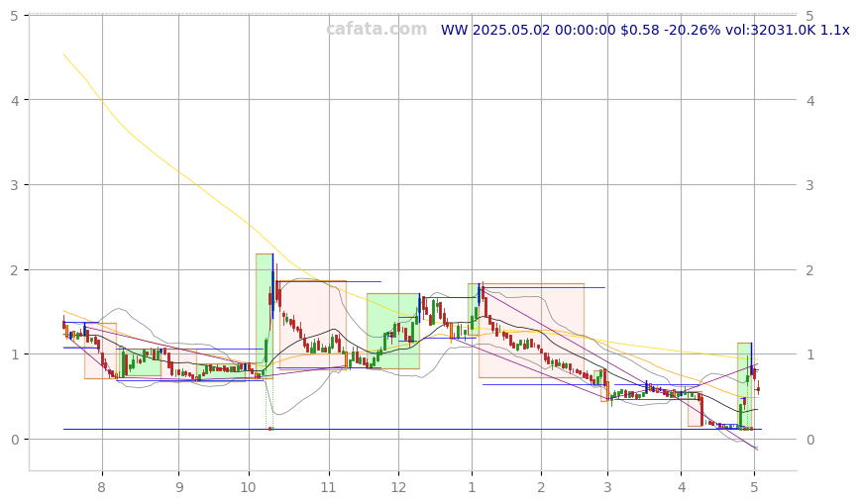Click price label 0 on right y-axis
This screenshot has width=860, height=504.
(809, 440)
